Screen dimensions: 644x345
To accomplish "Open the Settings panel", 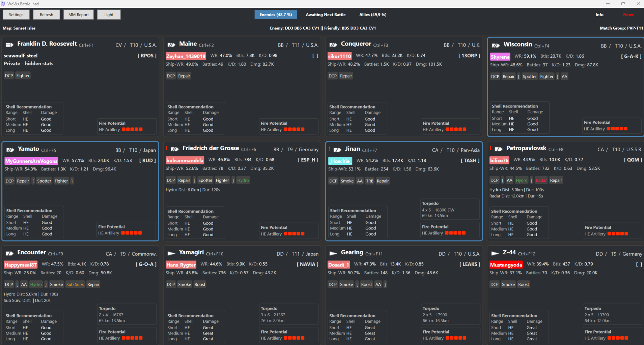I will (16, 14).
